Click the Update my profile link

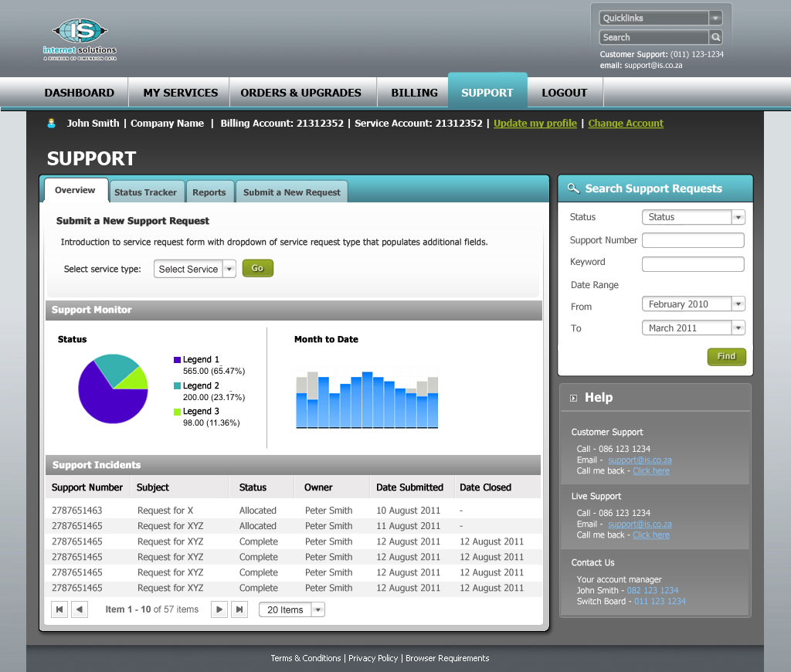(x=535, y=123)
